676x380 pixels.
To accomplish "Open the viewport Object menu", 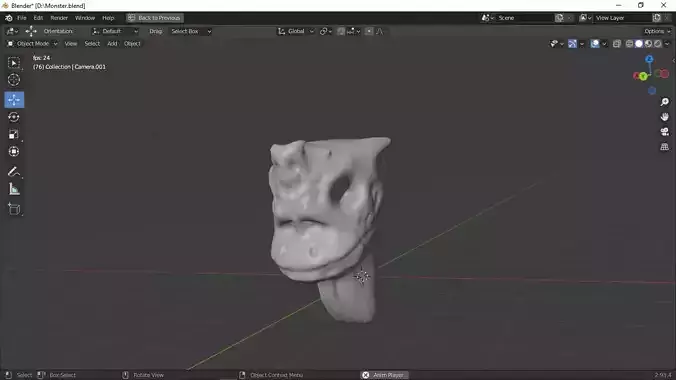I will (132, 44).
